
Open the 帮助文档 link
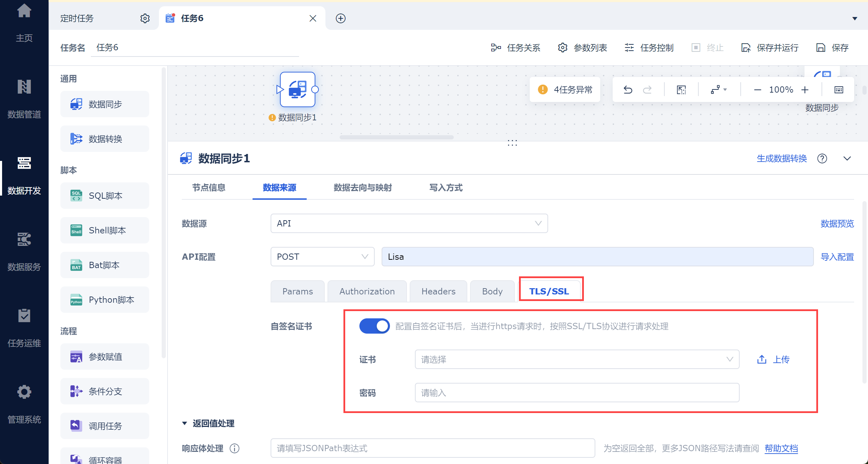click(781, 448)
